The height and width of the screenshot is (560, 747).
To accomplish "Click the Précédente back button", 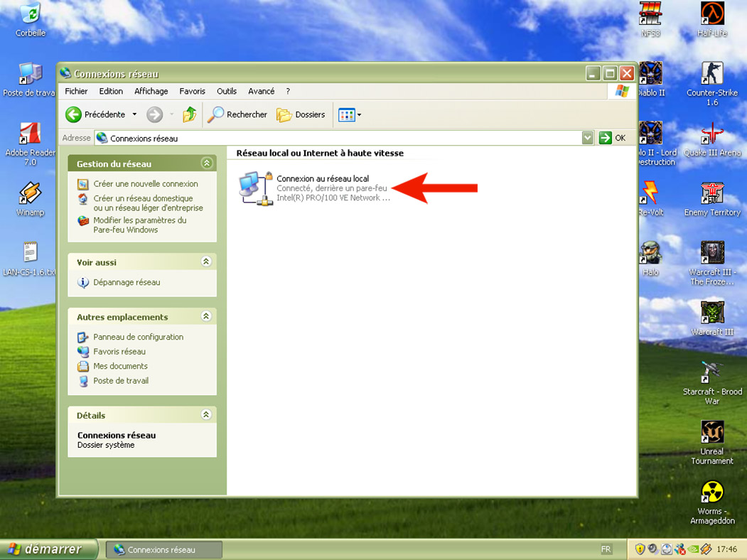I will [96, 114].
